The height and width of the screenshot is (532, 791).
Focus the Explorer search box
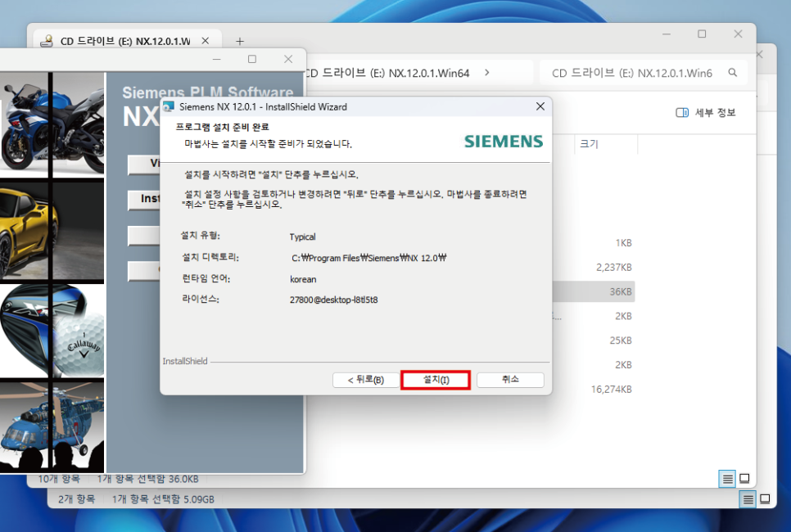pyautogui.click(x=643, y=73)
